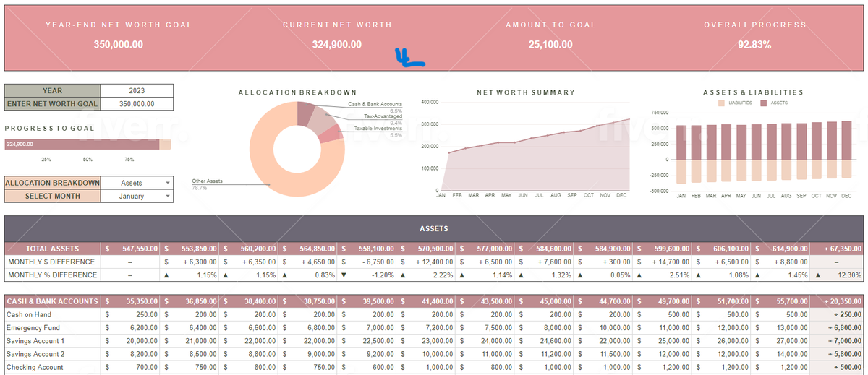
Task: Click the Liabilities legend color swatch
Action: [720, 103]
